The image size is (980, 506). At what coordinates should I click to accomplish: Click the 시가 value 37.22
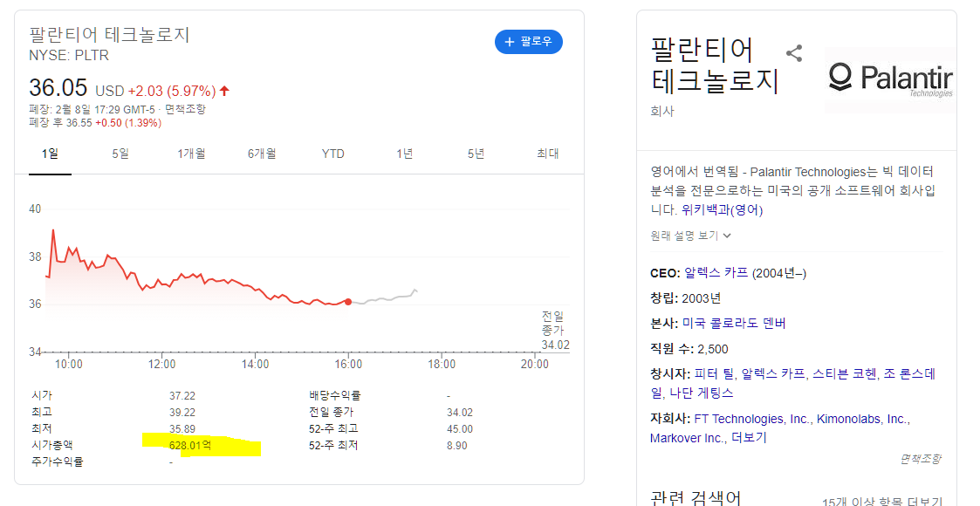tap(182, 396)
